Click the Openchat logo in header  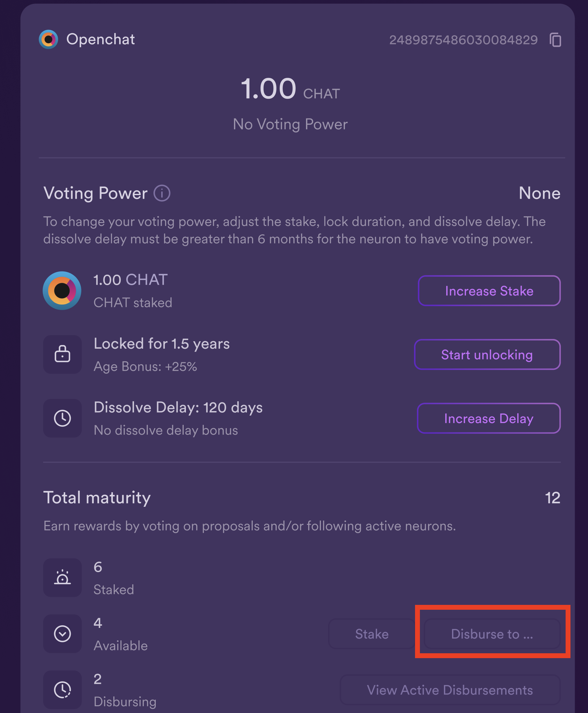pos(48,39)
